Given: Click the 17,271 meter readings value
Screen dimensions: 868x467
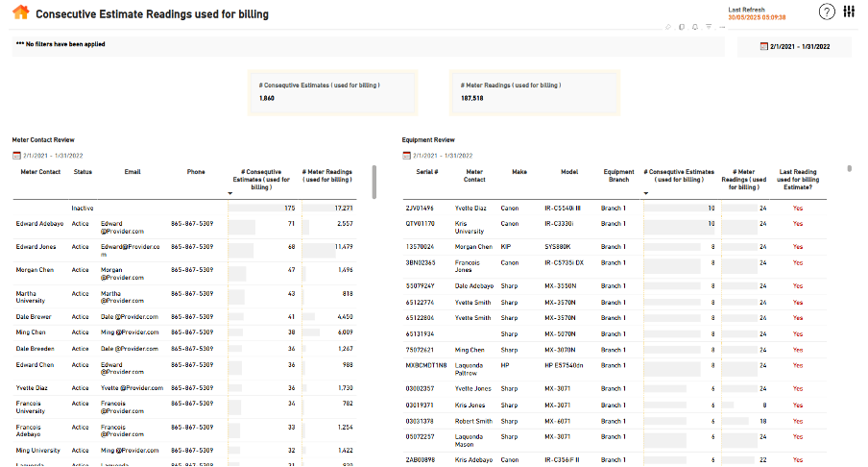Looking at the screenshot, I should coord(343,209).
